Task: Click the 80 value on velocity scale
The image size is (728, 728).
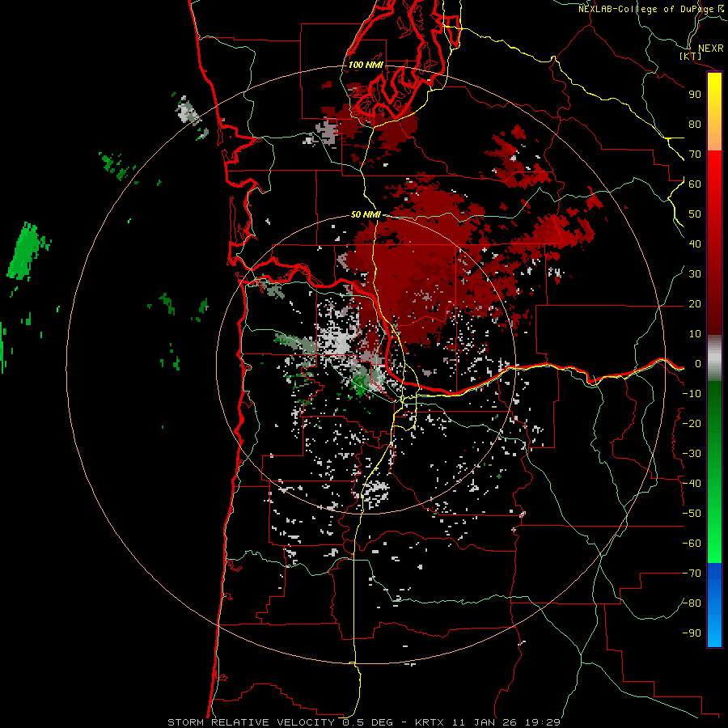Action: click(695, 124)
